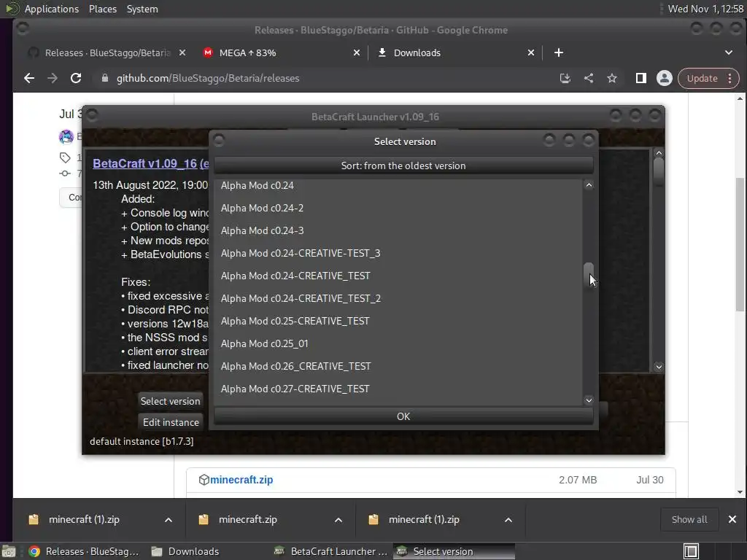This screenshot has height=560, width=747.
Task: Select Alpha Mod c0.25-CREATIVE_TEST
Action: click(x=398, y=321)
